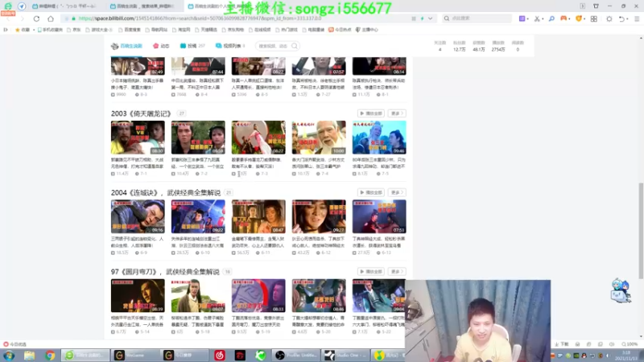Reload the page with the refresh icon
This screenshot has height=362, width=644.
[36, 19]
